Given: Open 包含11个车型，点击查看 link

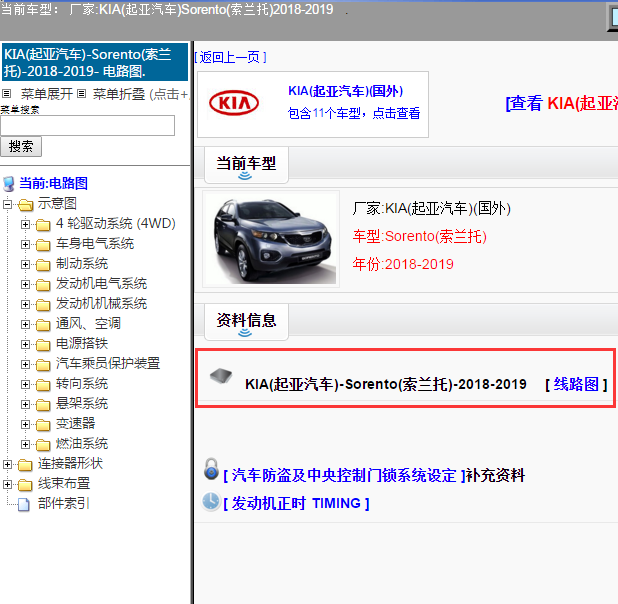Looking at the screenshot, I should coord(354,114).
